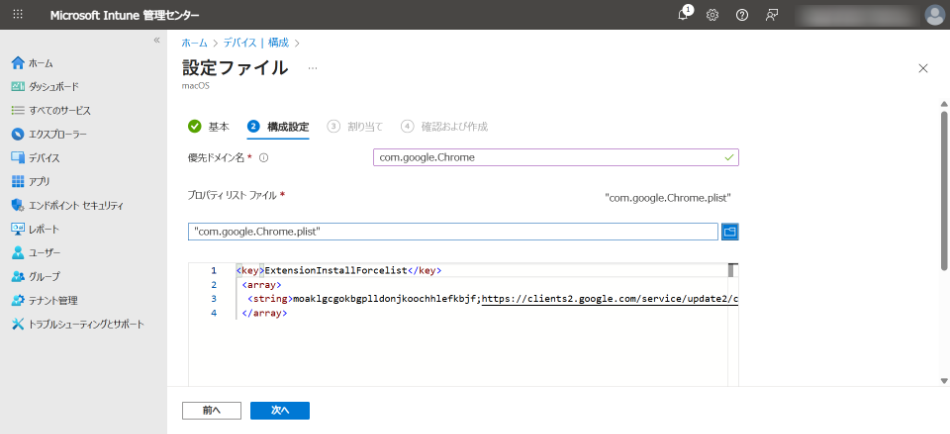Open the notifications bell icon
Screen dimensions: 950x434
click(684, 15)
